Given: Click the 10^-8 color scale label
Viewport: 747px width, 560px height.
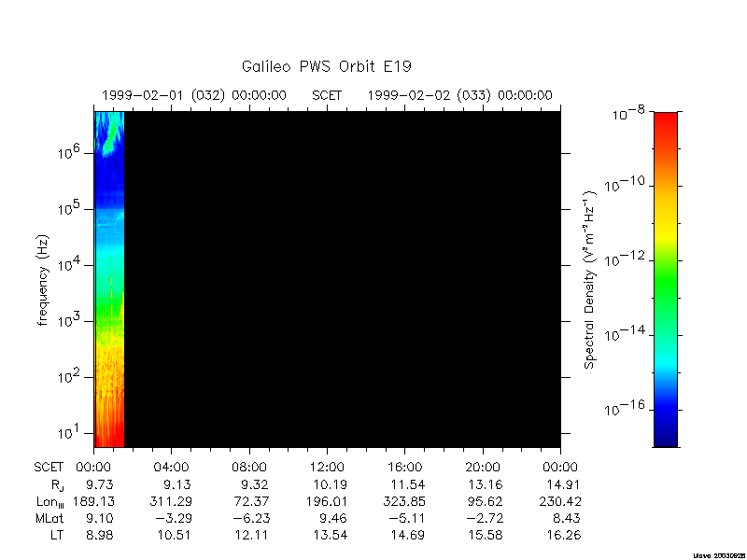Looking at the screenshot, I should click(627, 113).
